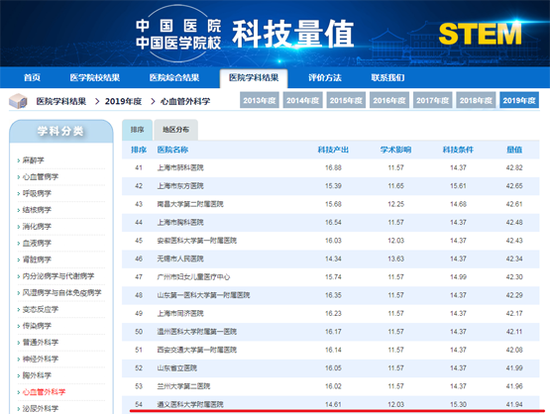Open 麻醉学 in the subject list

click(x=33, y=160)
